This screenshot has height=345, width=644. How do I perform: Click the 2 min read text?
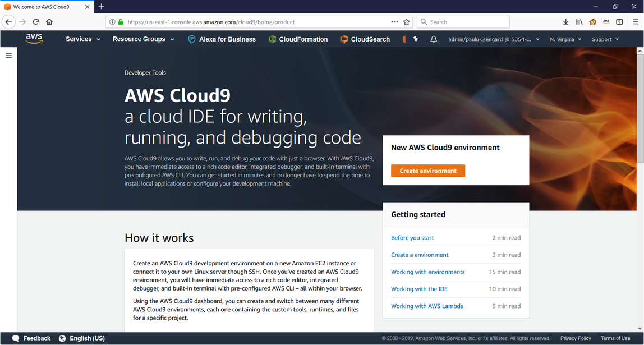pyautogui.click(x=507, y=238)
